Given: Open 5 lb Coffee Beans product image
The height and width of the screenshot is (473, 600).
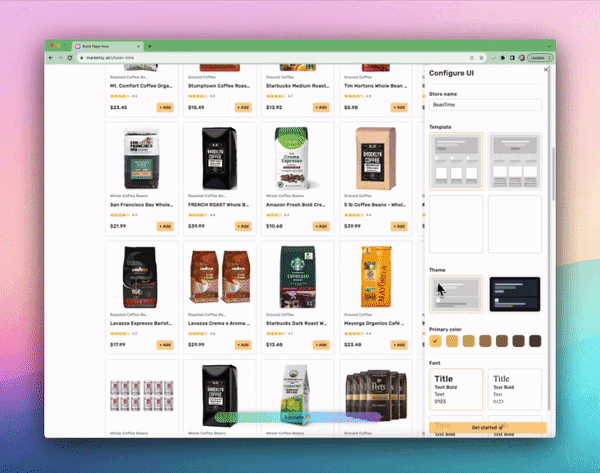Looking at the screenshot, I should [375, 158].
